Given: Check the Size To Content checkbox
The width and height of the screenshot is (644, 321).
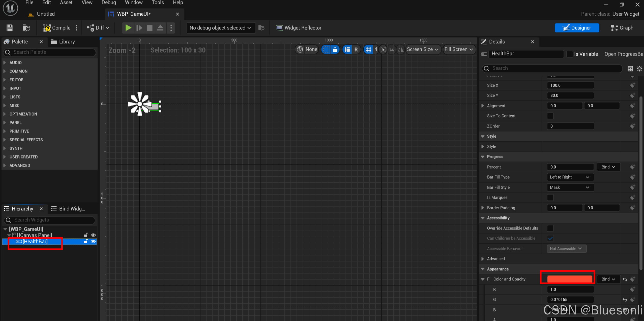Looking at the screenshot, I should coord(550,116).
